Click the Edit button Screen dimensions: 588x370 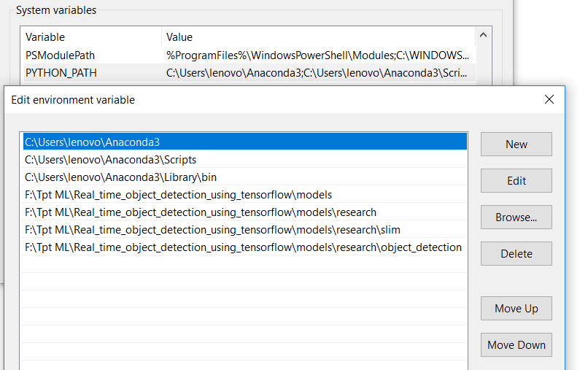pyautogui.click(x=516, y=180)
